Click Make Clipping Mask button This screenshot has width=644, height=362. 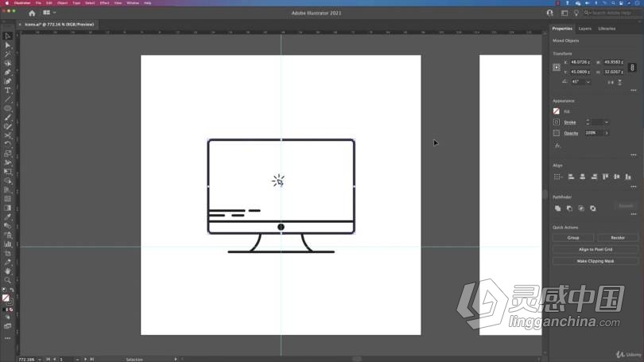pos(596,261)
